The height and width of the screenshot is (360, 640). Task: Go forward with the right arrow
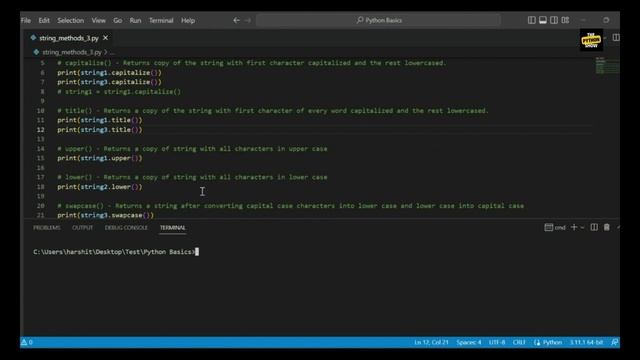(x=248, y=20)
